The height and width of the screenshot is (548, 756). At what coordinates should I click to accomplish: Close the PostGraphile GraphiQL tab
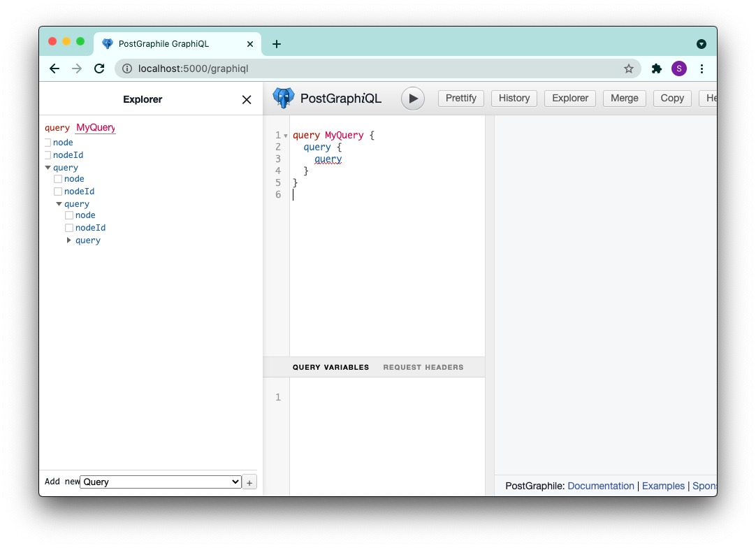(x=249, y=44)
